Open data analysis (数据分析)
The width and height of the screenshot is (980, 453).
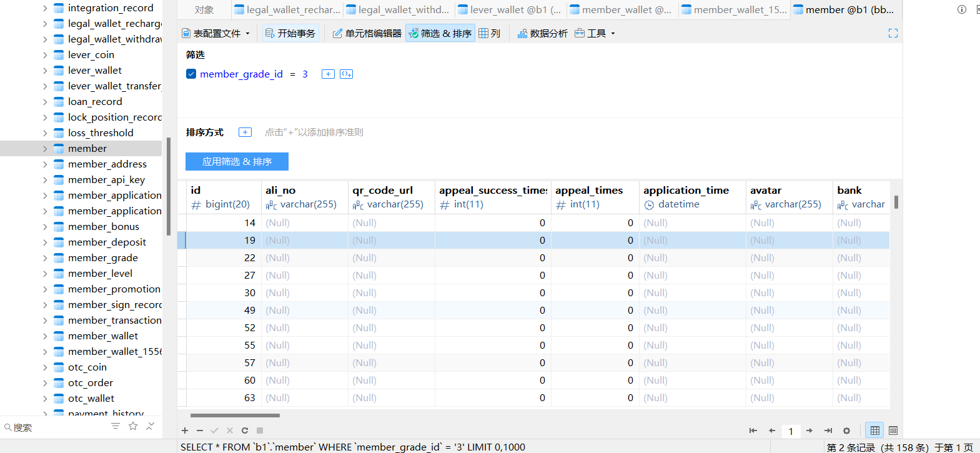tap(542, 33)
